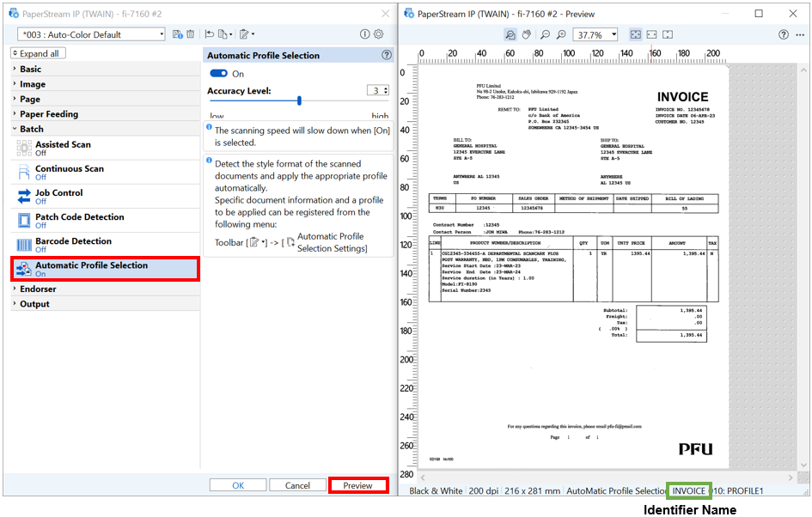Select the hand pan tool in Preview
Image resolution: width=812 pixels, height=517 pixels.
[526, 34]
